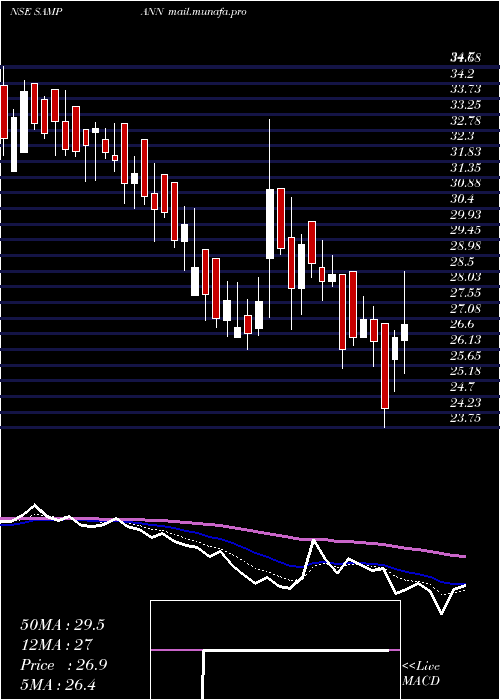Click the 28.03 price axis label

click(466, 277)
